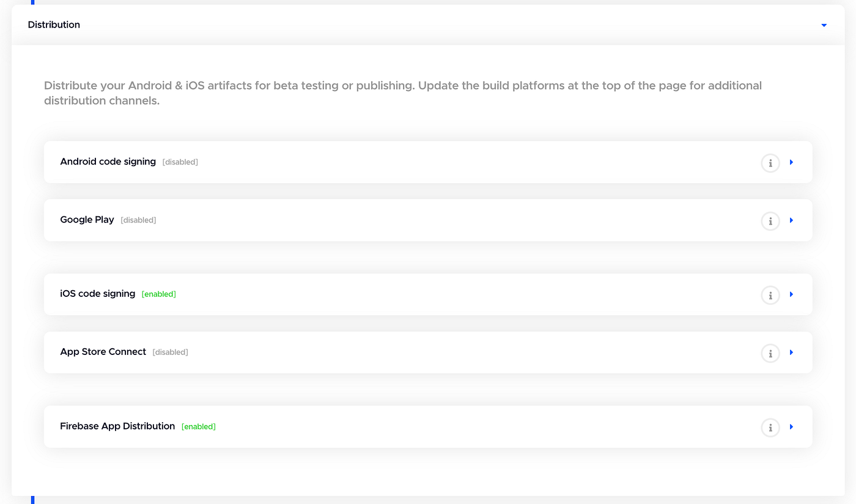Image resolution: width=856 pixels, height=504 pixels.
Task: Collapse the Distribution section
Action: coord(824,25)
